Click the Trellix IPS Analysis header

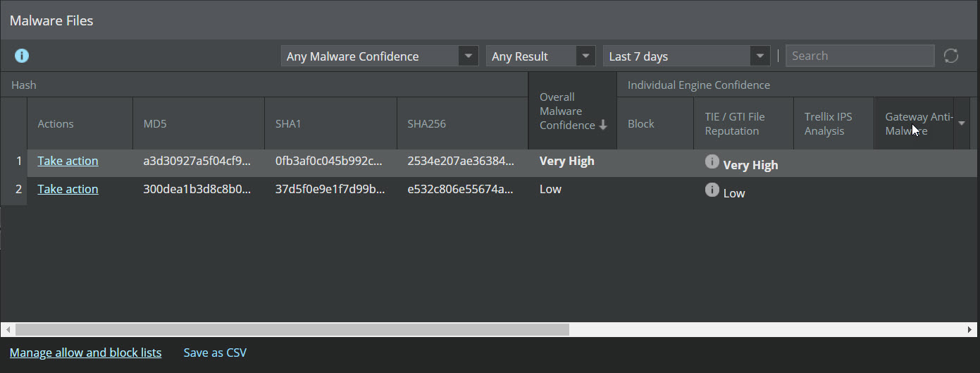[833, 123]
